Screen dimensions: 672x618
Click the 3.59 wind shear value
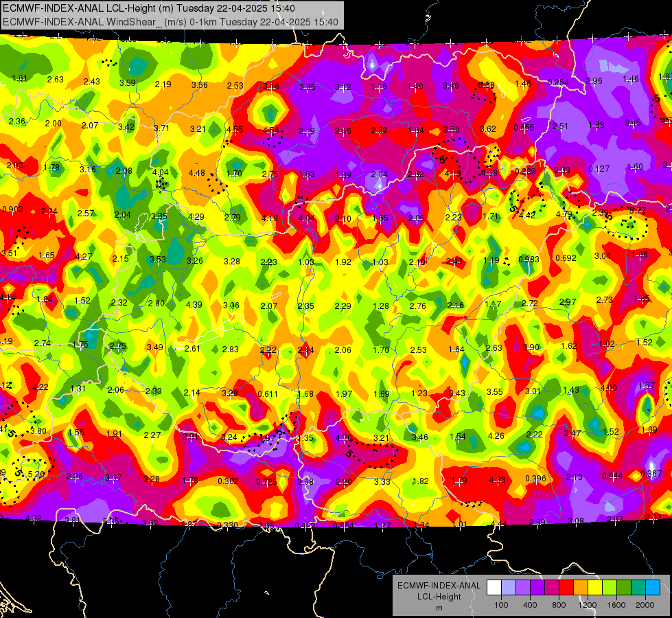point(127,82)
